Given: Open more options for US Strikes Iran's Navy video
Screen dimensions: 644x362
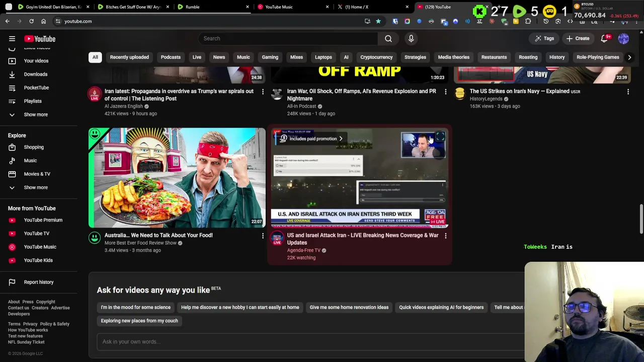Looking at the screenshot, I should tap(628, 92).
